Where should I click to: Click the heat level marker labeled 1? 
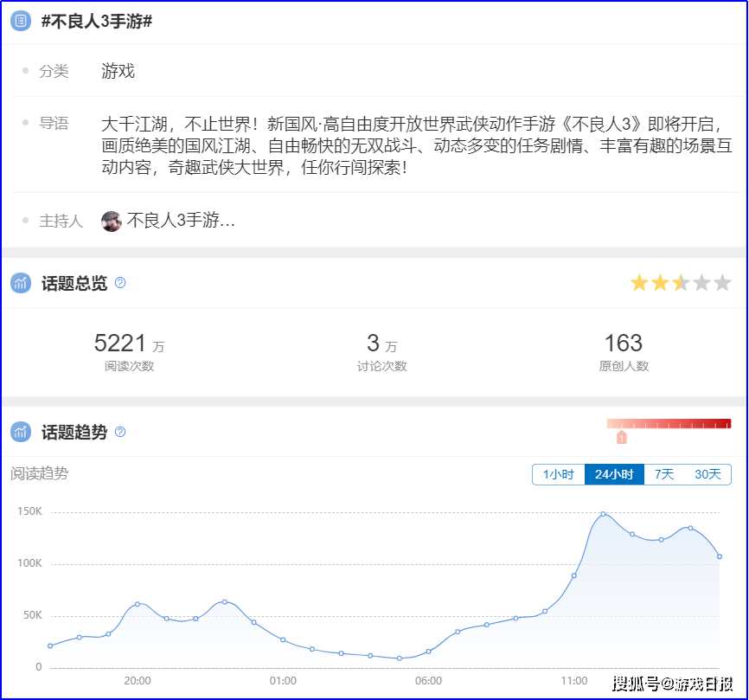click(621, 438)
